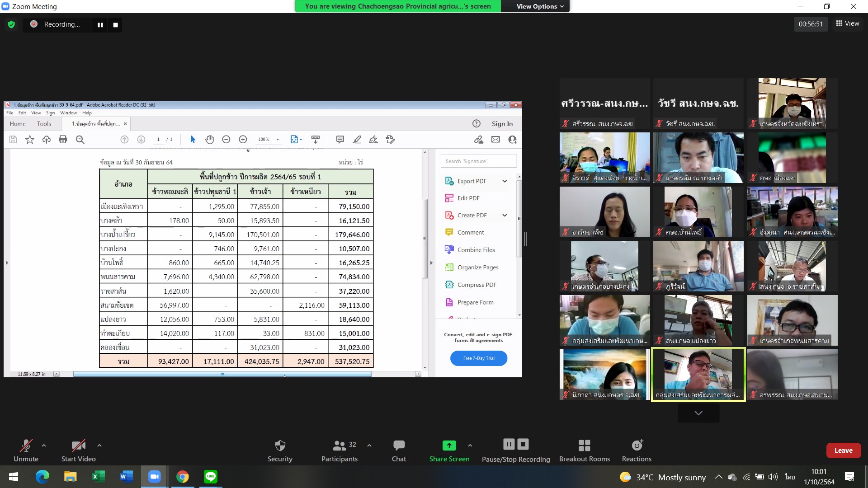This screenshot has width=868, height=488.
Task: Pause the recording from the top indicator
Action: pos(100,25)
